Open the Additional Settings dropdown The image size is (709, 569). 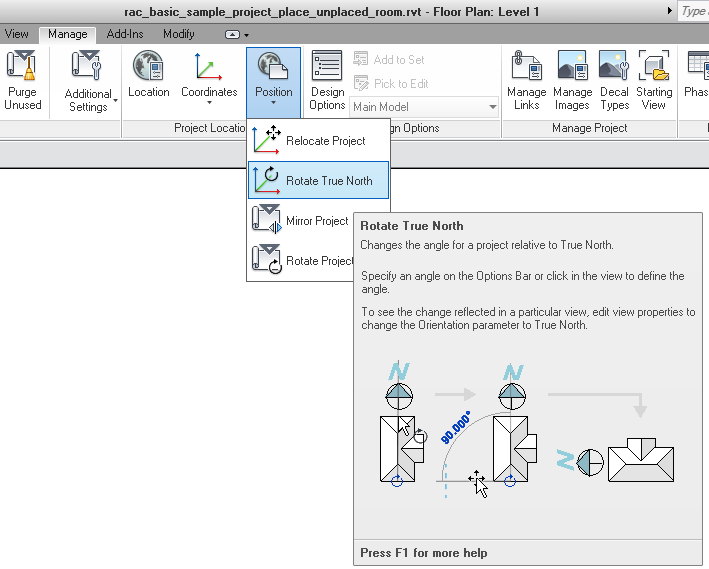90,82
